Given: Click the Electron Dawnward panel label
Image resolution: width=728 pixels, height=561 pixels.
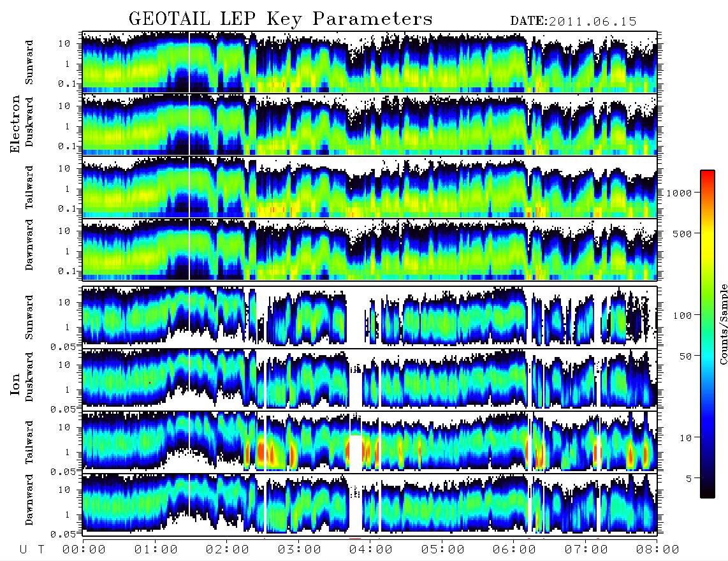Looking at the screenshot, I should coord(29,245).
